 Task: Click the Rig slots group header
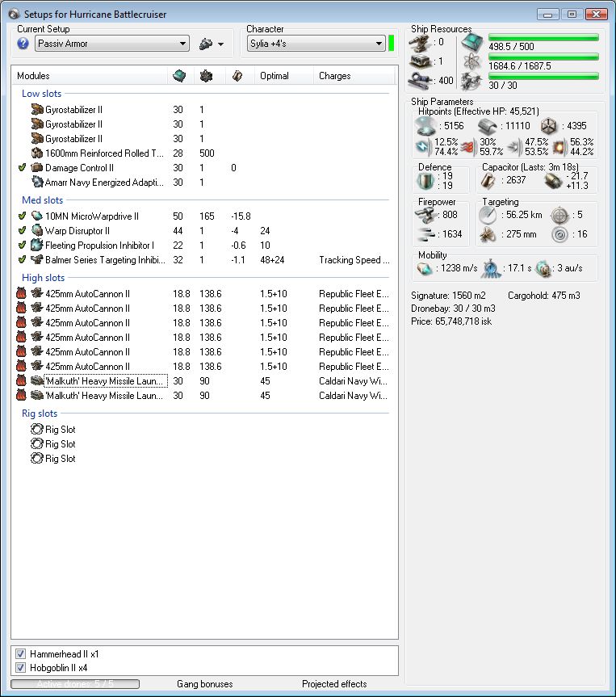point(40,414)
